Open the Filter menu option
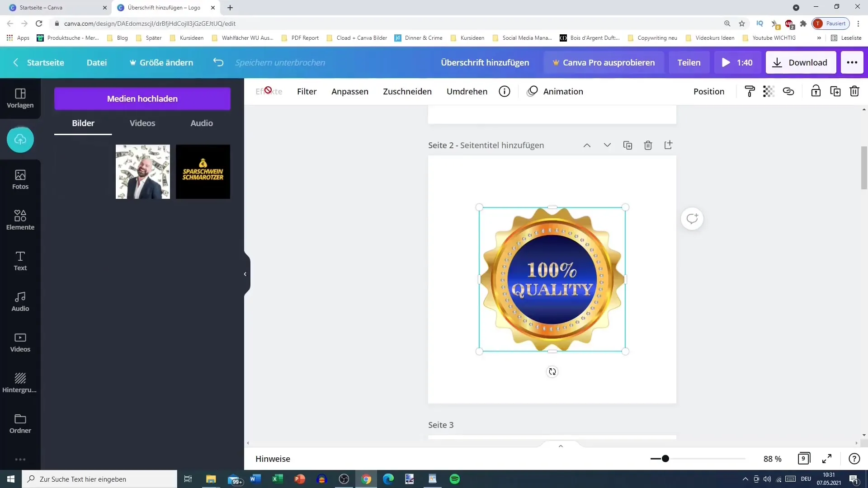Screen dimensions: 868x488 point(307,91)
